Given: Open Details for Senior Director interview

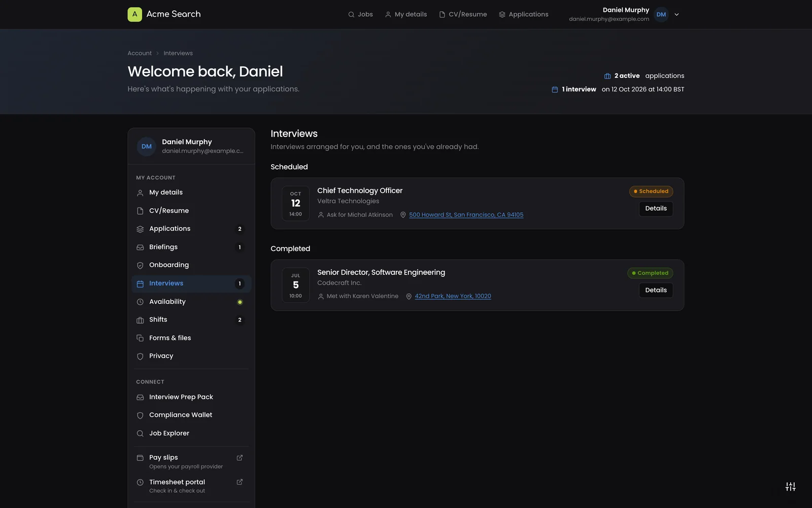Looking at the screenshot, I should point(656,290).
